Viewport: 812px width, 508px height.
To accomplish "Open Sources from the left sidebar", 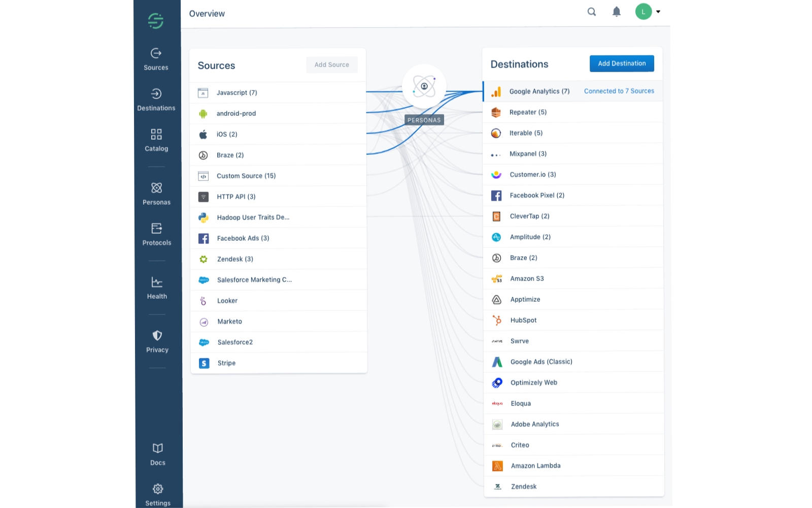I will pyautogui.click(x=156, y=58).
